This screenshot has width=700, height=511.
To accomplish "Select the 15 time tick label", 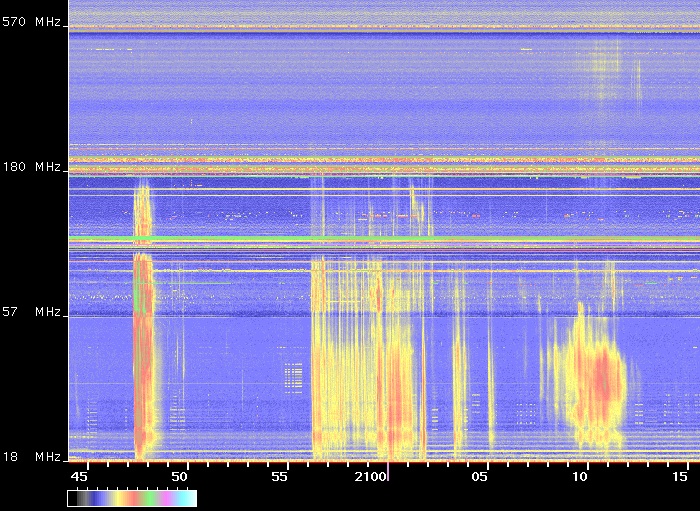I will pos(680,475).
